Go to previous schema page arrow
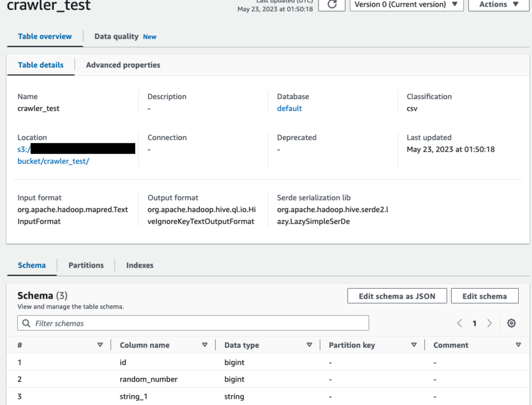Viewport: 532px width, 405px height. [460, 323]
